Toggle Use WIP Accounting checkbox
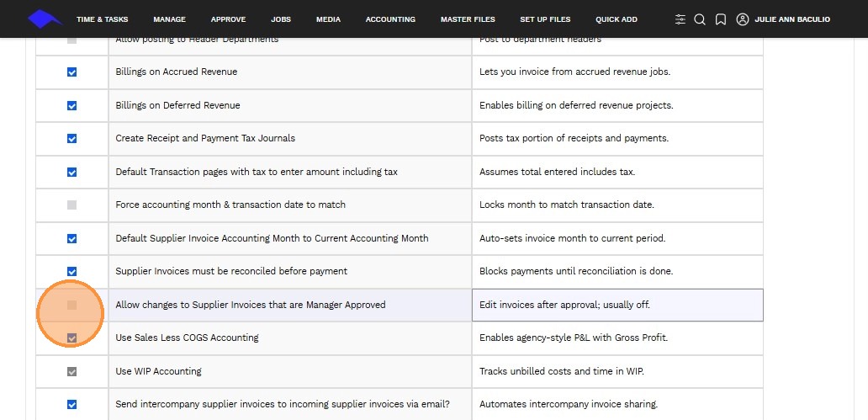 (71, 371)
